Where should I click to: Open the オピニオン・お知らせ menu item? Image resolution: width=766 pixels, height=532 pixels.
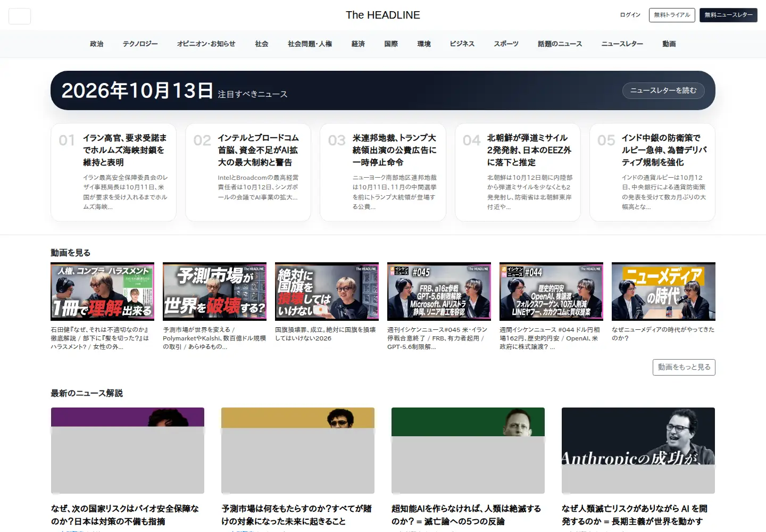pyautogui.click(x=206, y=44)
